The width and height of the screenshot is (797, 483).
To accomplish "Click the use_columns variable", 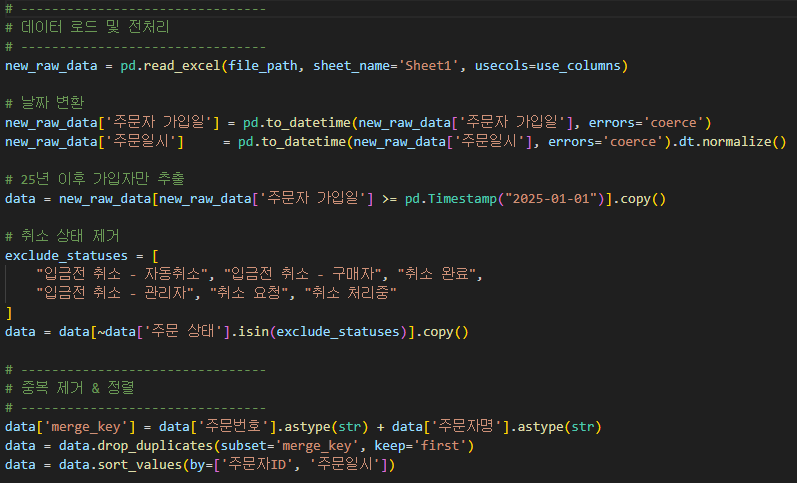I will pos(578,66).
